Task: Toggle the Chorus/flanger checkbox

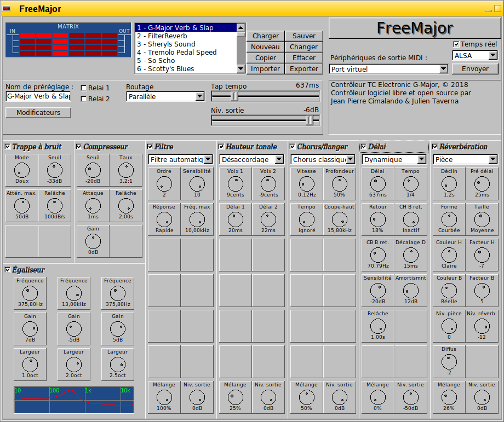Action: [x=293, y=147]
